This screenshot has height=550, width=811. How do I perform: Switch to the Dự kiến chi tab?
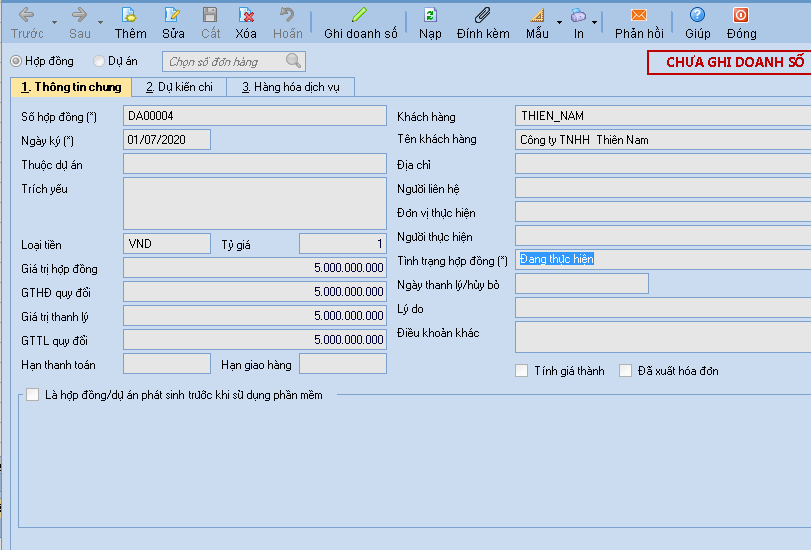click(179, 87)
